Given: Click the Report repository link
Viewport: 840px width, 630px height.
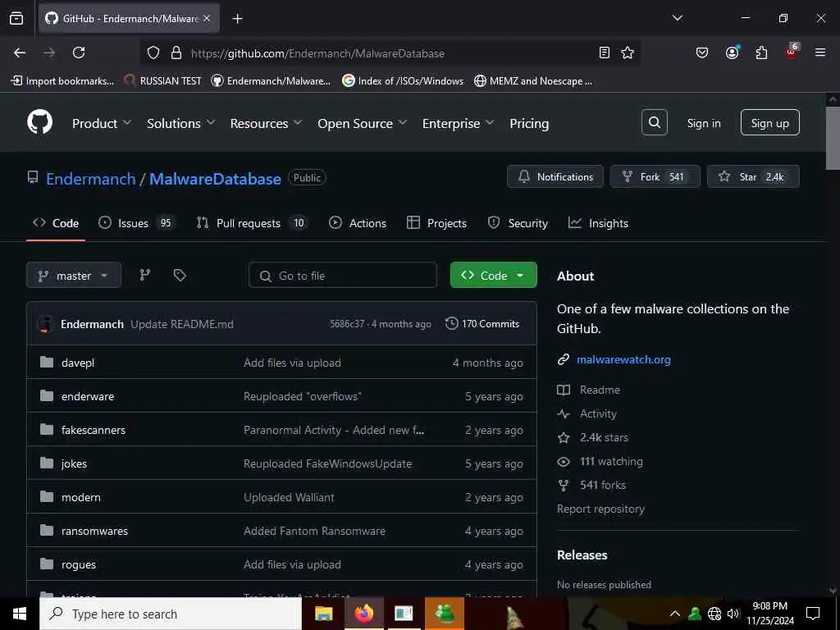Looking at the screenshot, I should [x=601, y=509].
